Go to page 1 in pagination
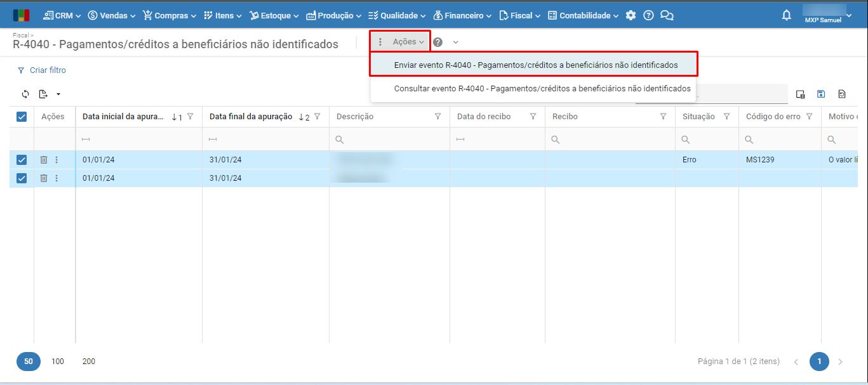The image size is (868, 385). pyautogui.click(x=819, y=362)
